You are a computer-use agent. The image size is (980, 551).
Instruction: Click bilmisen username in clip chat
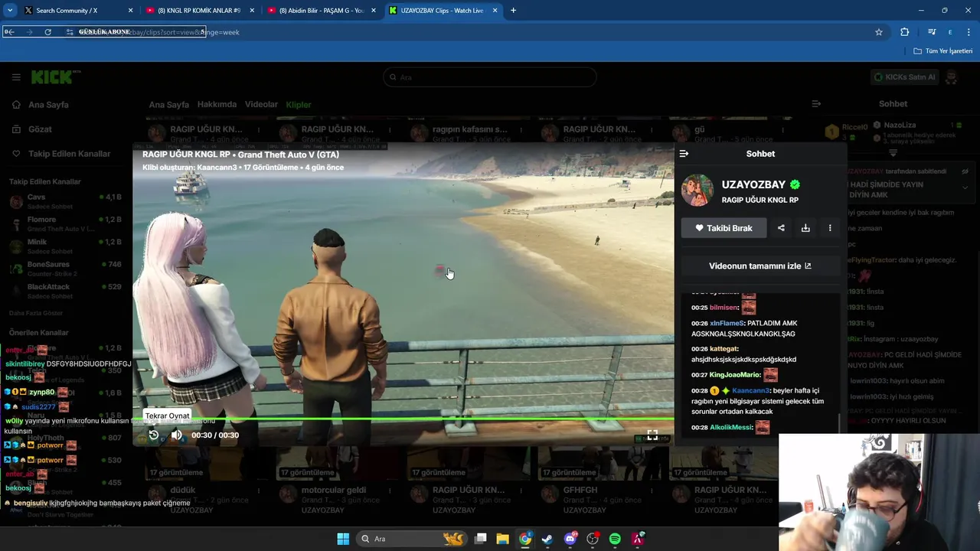coord(724,308)
